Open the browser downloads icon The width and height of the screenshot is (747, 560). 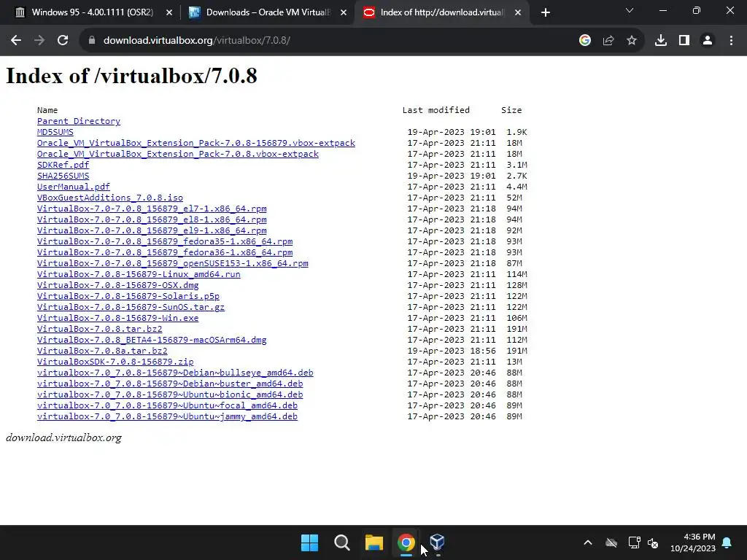[x=661, y=41]
